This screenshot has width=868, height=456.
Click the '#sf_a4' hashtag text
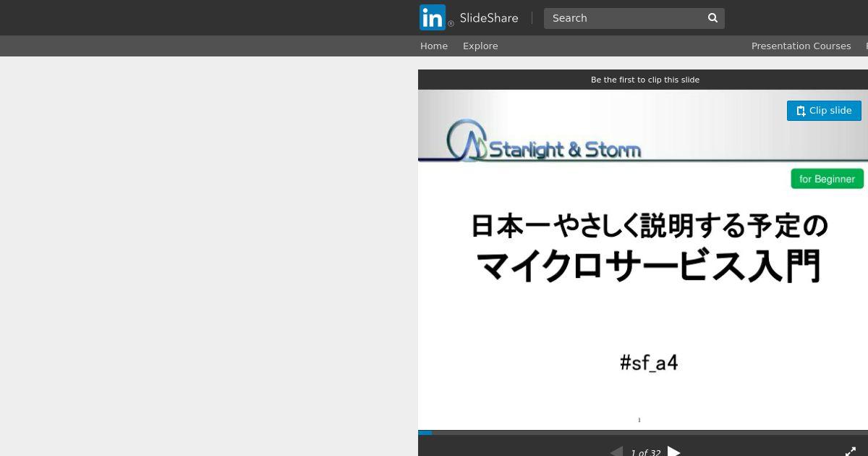649,363
